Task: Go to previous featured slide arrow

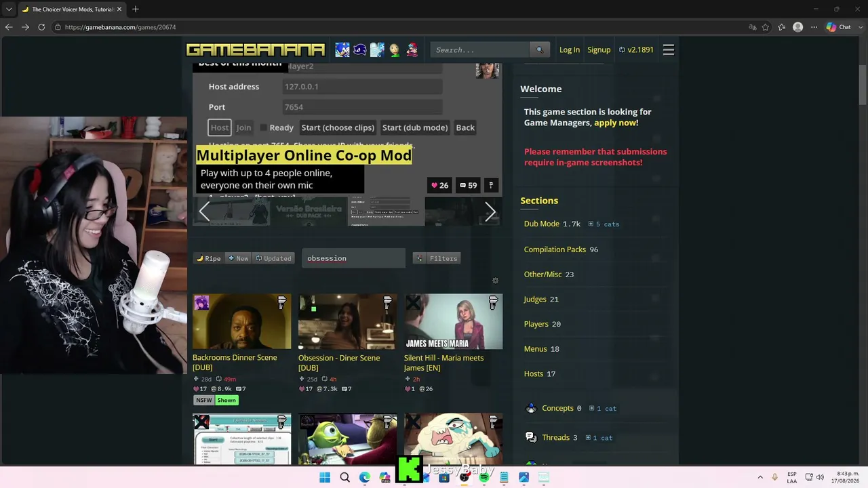Action: [x=204, y=211]
